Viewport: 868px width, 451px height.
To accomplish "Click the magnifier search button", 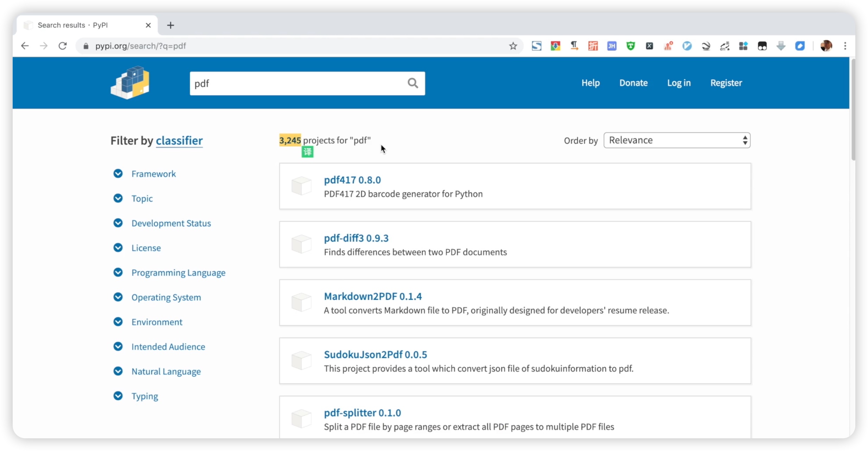I will coord(413,83).
